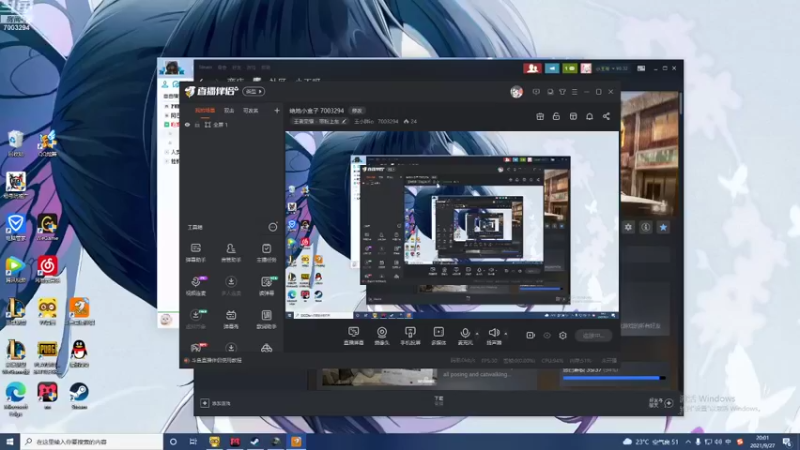Select the 全屏 1 source row
Screen dimensions: 800x450
(x=232, y=124)
